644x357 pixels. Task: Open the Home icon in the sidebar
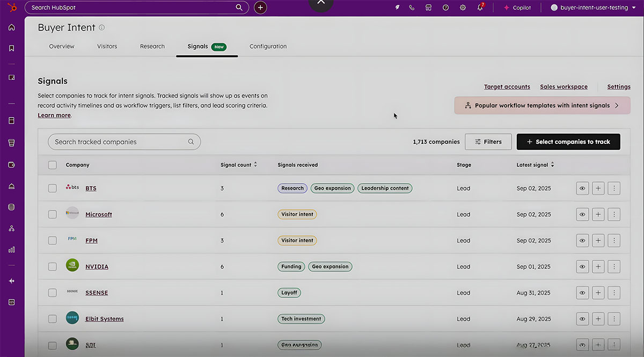tap(11, 27)
